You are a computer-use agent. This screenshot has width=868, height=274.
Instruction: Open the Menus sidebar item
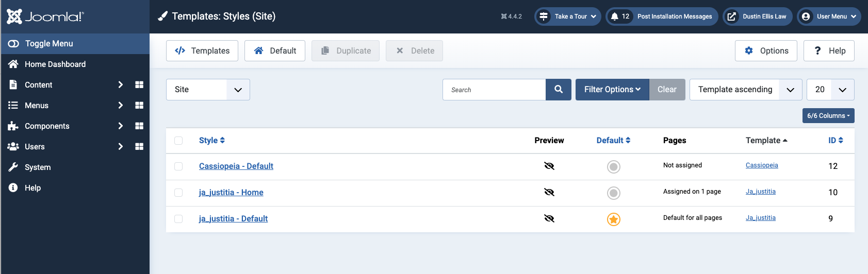[37, 106]
